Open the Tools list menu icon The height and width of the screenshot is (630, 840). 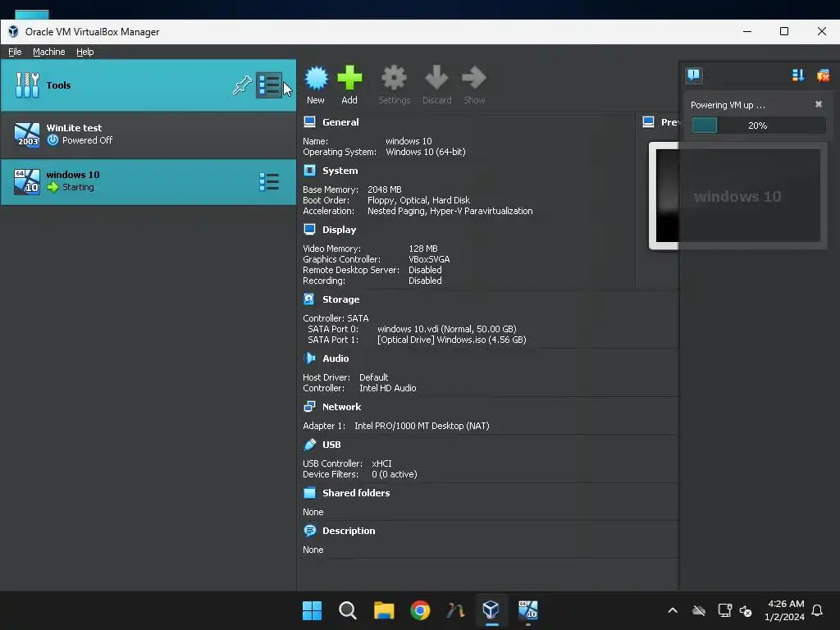click(269, 85)
